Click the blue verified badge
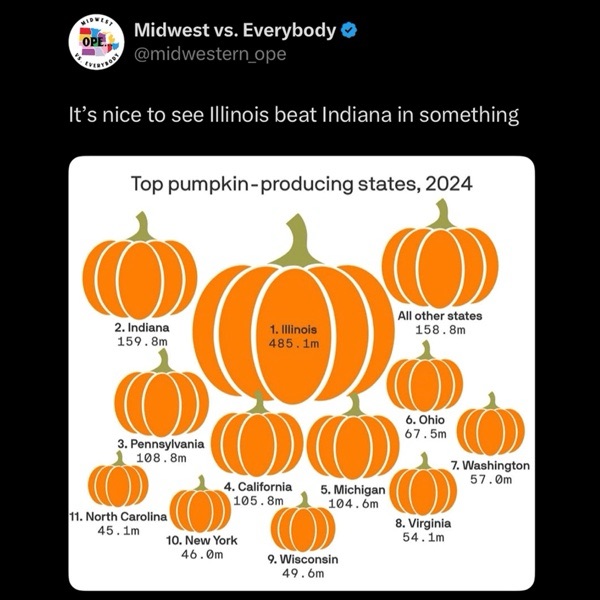 349,30
